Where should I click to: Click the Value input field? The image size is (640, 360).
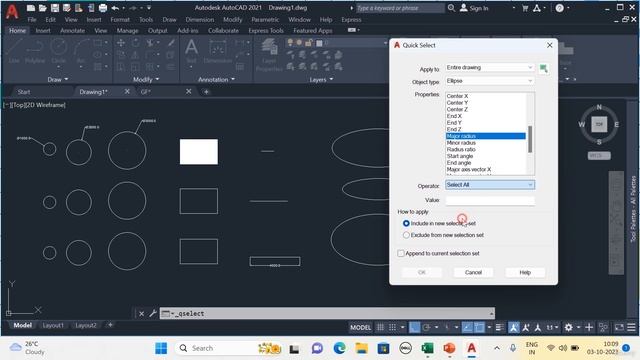(x=490, y=200)
